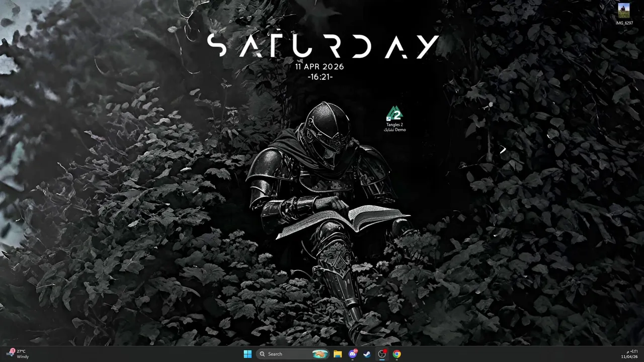Open File Explorer from the taskbar
Image resolution: width=644 pixels, height=362 pixels.
[338, 354]
